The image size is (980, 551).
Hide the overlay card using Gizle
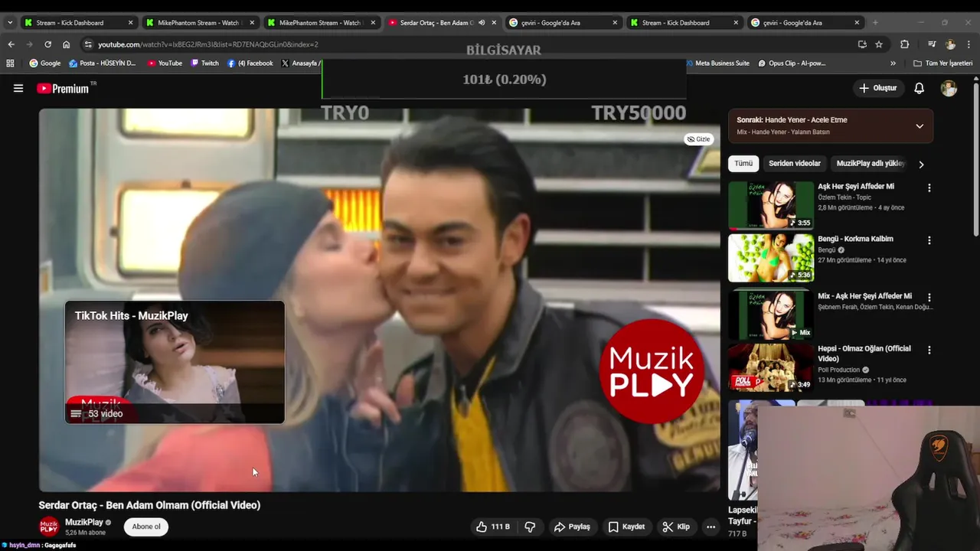[x=698, y=139]
